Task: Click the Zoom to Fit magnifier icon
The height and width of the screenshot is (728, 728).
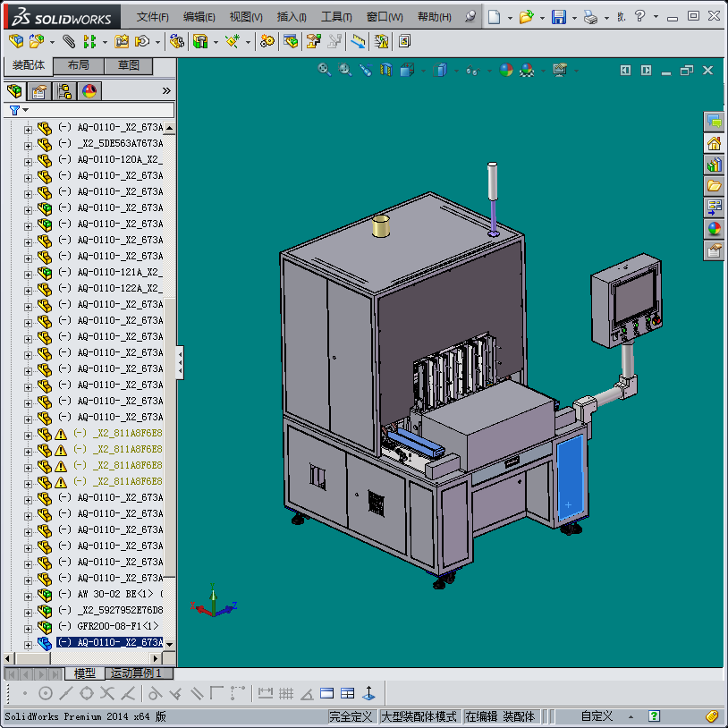Action: point(326,70)
